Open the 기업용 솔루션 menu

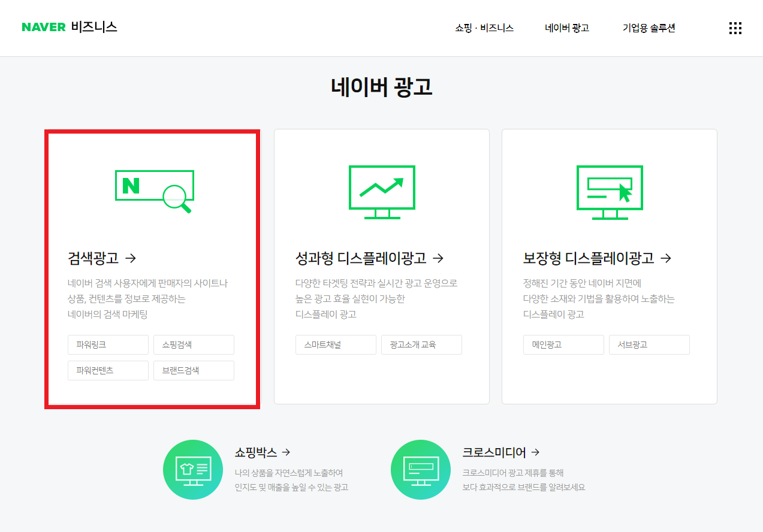(x=648, y=28)
